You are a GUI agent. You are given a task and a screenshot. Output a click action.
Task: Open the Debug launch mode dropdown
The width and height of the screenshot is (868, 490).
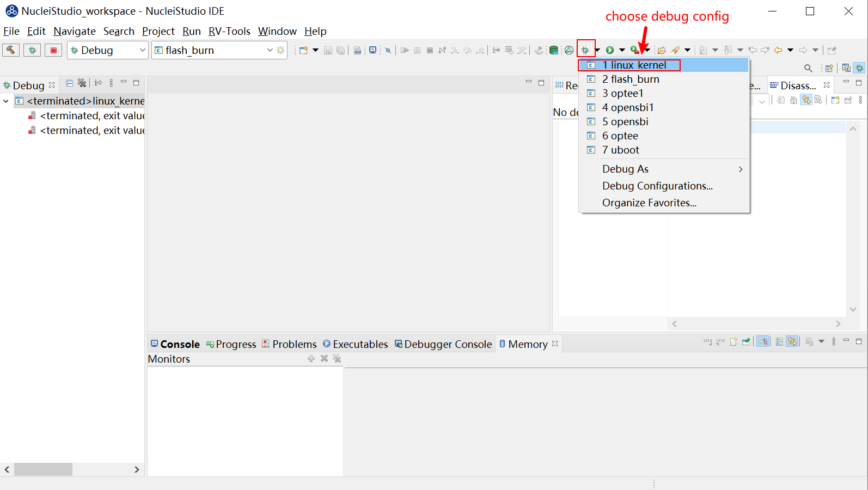tap(142, 50)
